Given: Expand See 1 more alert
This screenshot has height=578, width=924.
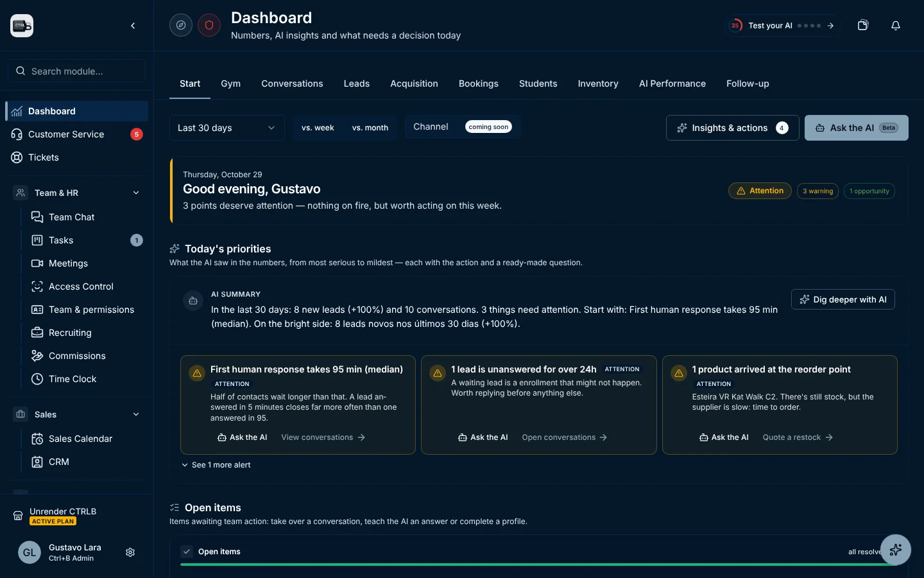Looking at the screenshot, I should tap(216, 465).
